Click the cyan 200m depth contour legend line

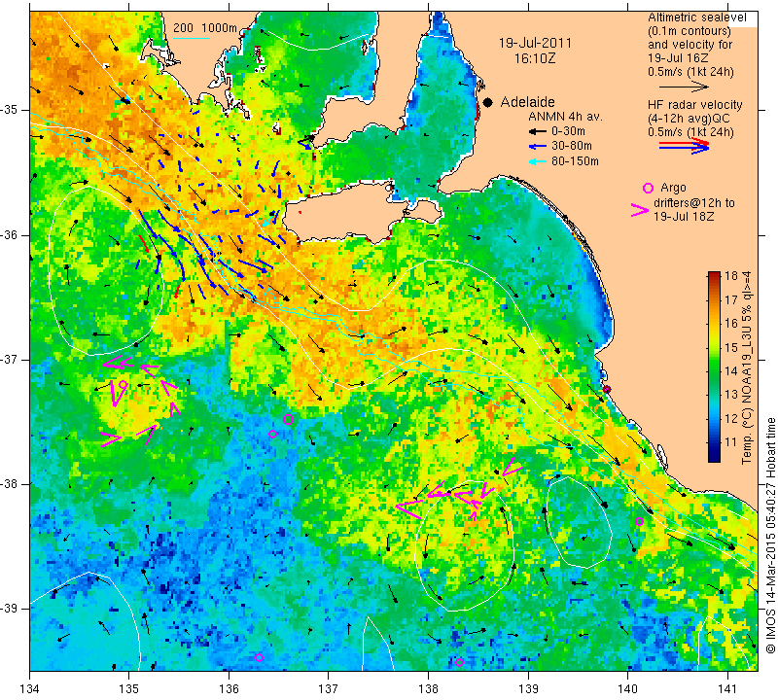tap(192, 38)
